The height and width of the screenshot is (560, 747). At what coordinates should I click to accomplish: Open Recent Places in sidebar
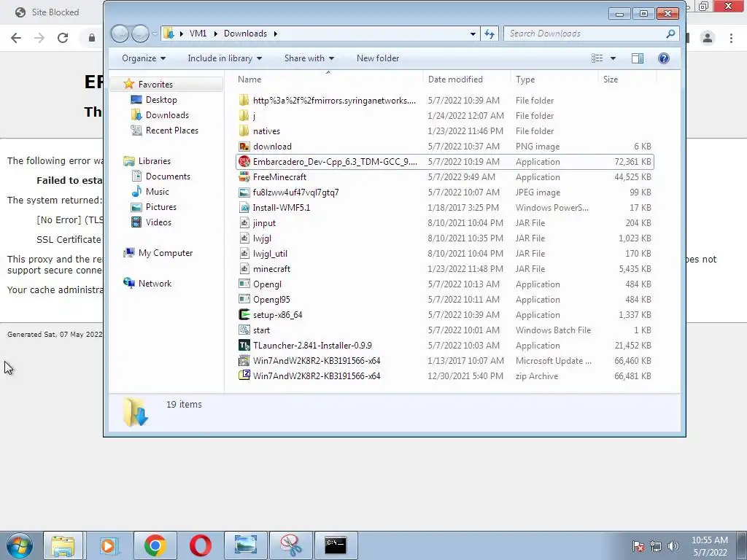point(171,131)
